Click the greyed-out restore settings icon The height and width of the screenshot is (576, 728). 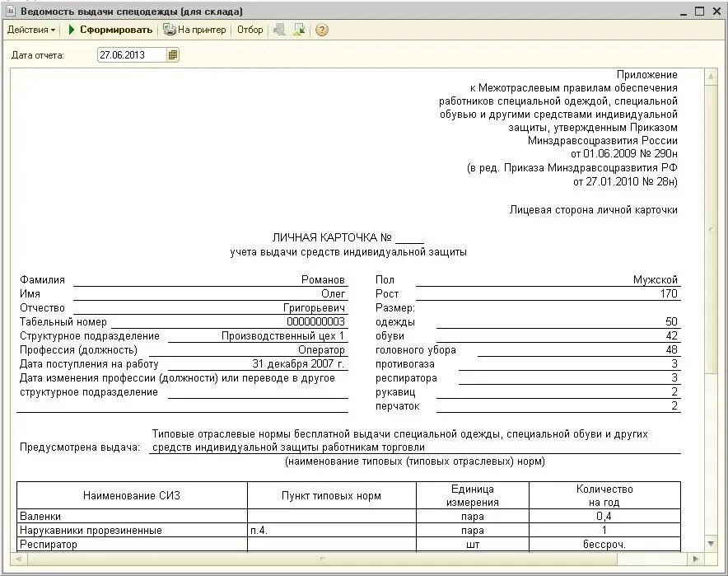[x=279, y=30]
